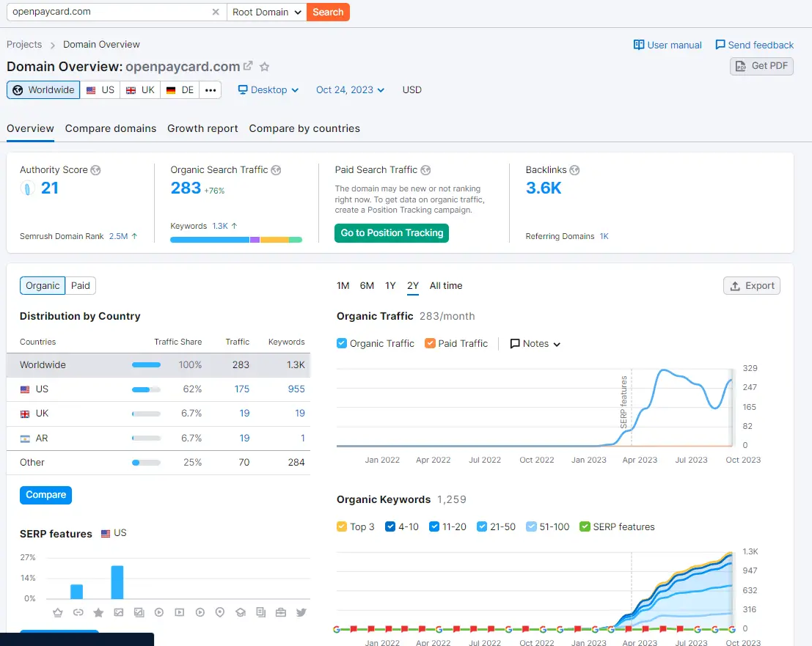
Task: Open the Send feedback link
Action: pyautogui.click(x=754, y=45)
